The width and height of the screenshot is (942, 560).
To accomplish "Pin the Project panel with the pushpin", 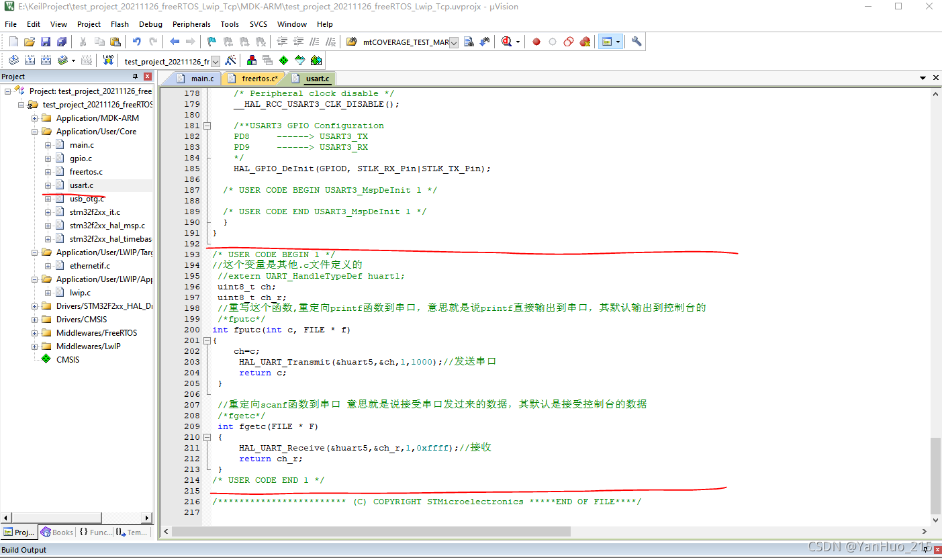I will (x=135, y=77).
